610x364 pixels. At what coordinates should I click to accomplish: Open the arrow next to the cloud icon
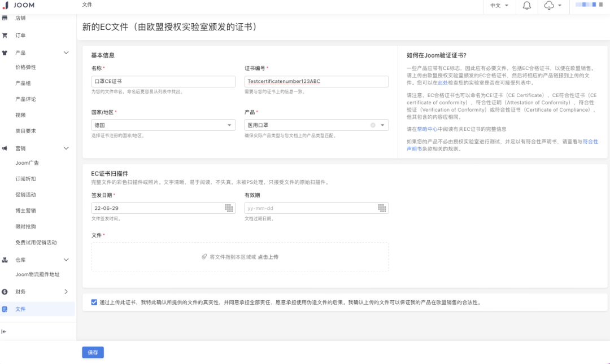click(559, 6)
